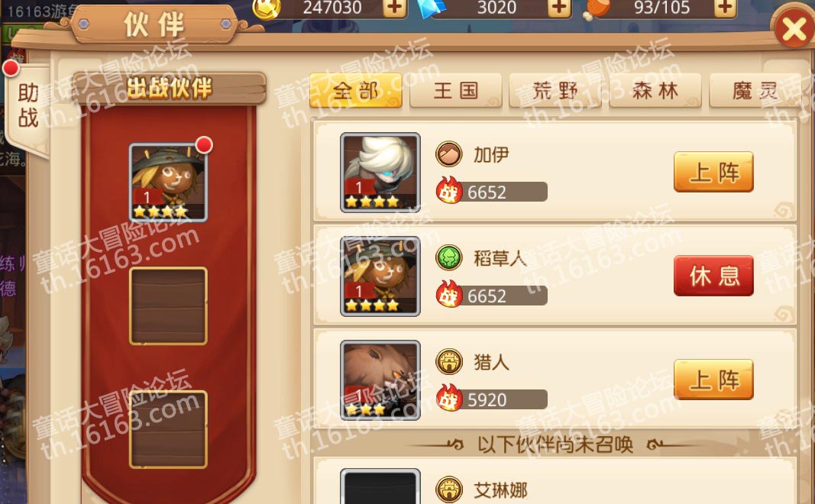Open 猎人 portrait in partner list
The image size is (815, 504).
pyautogui.click(x=380, y=380)
